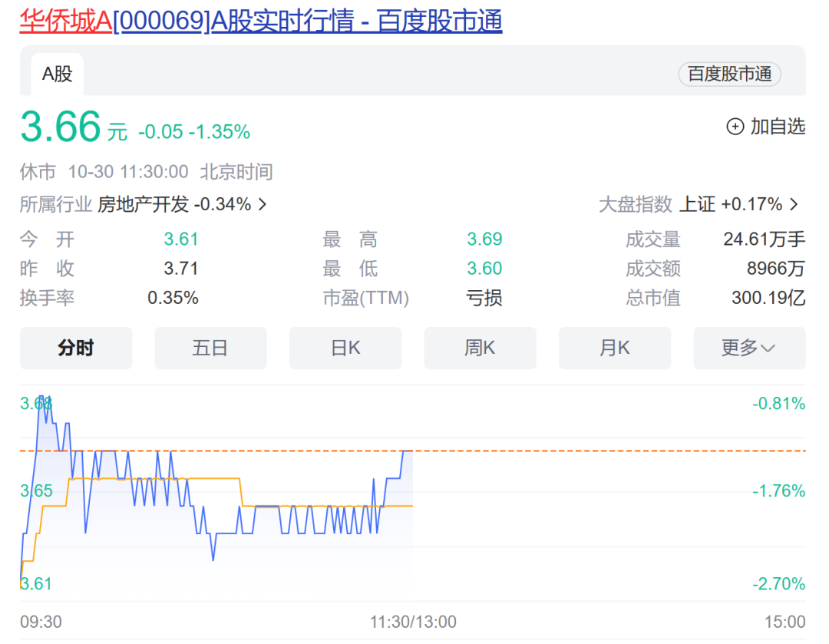Click the 11:30/13:00 time axis label
The image size is (829, 644).
coord(413,622)
